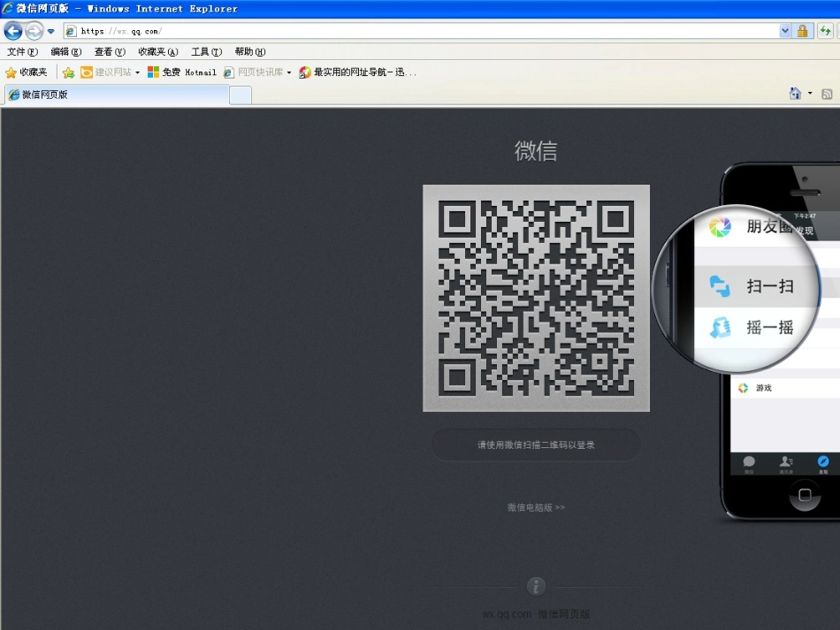Expand the address bar history dropdown
The height and width of the screenshot is (630, 840).
(x=785, y=31)
